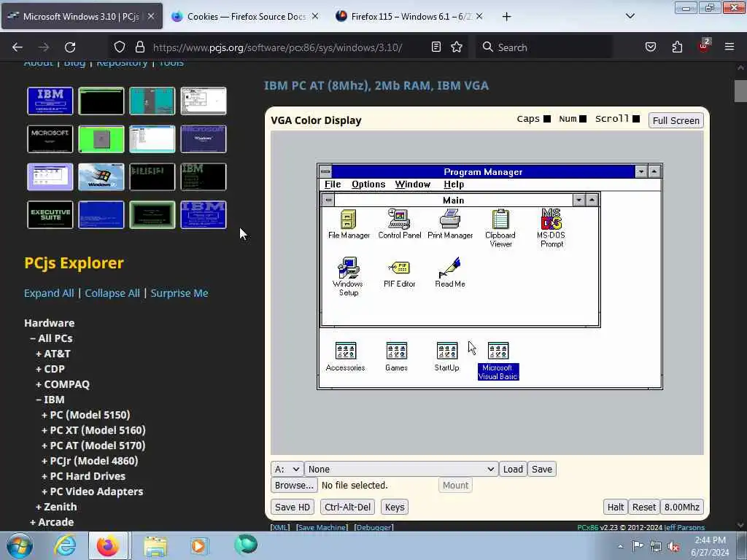Click the Expand All link
The width and height of the screenshot is (747, 560).
point(49,293)
